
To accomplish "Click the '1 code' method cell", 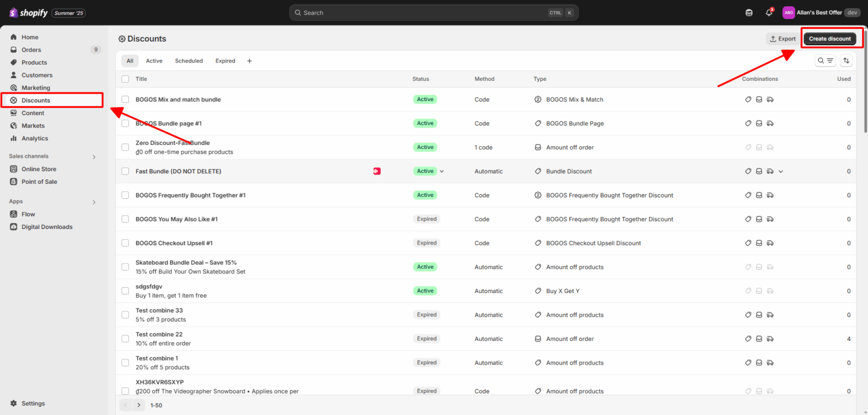I will pyautogui.click(x=484, y=147).
